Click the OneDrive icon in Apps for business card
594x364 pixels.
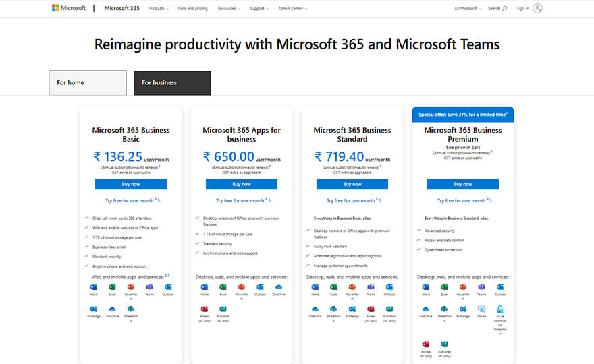(x=278, y=287)
